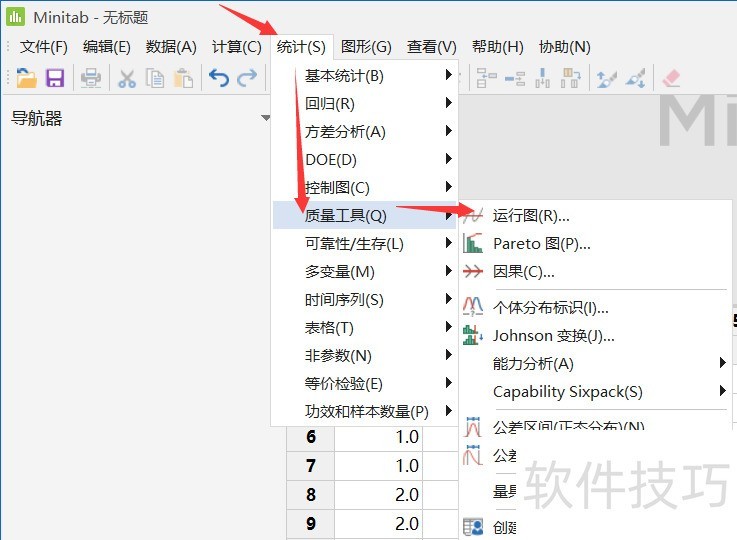This screenshot has width=737, height=540.
Task: Click the Minitab application logo icon
Action: 15,17
